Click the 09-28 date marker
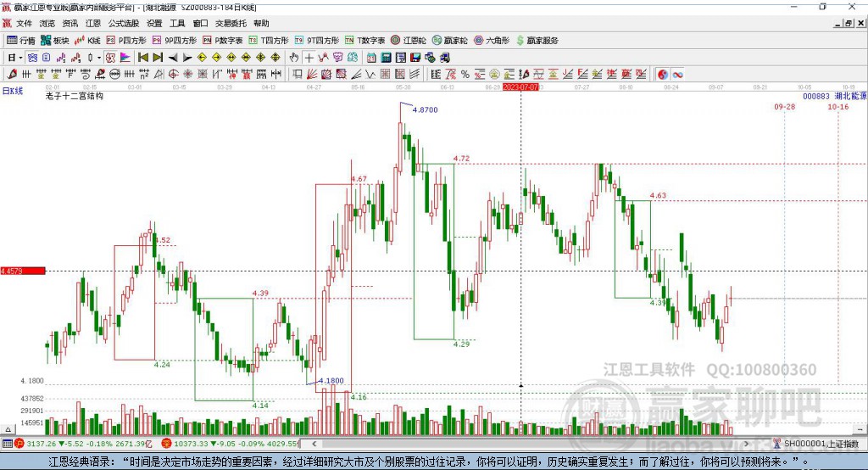868x470 pixels. pos(784,106)
